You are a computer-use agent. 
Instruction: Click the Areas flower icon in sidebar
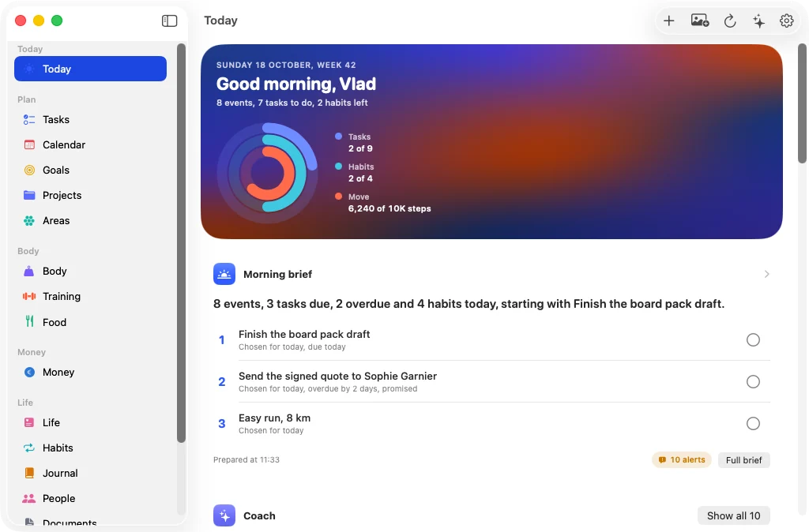(29, 221)
